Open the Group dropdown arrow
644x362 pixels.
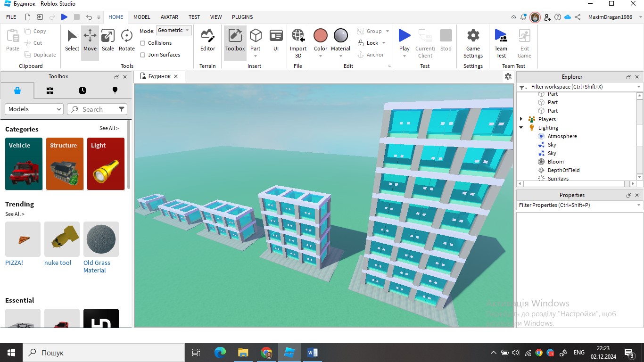click(388, 31)
